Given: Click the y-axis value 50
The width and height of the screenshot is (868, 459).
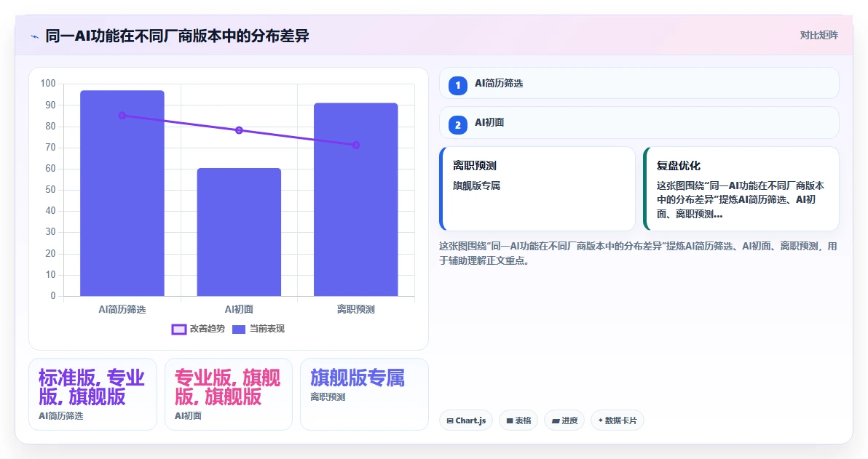Looking at the screenshot, I should tap(50, 190).
